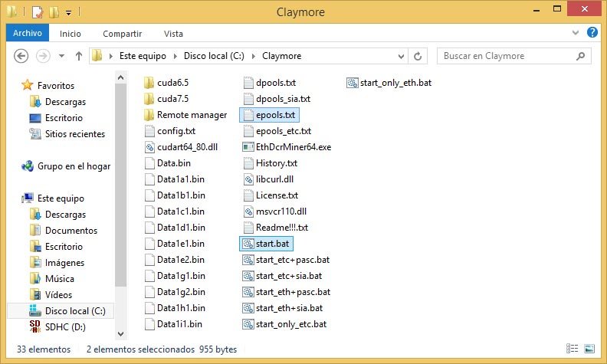Select the Data1e2.bin file

tap(175, 261)
